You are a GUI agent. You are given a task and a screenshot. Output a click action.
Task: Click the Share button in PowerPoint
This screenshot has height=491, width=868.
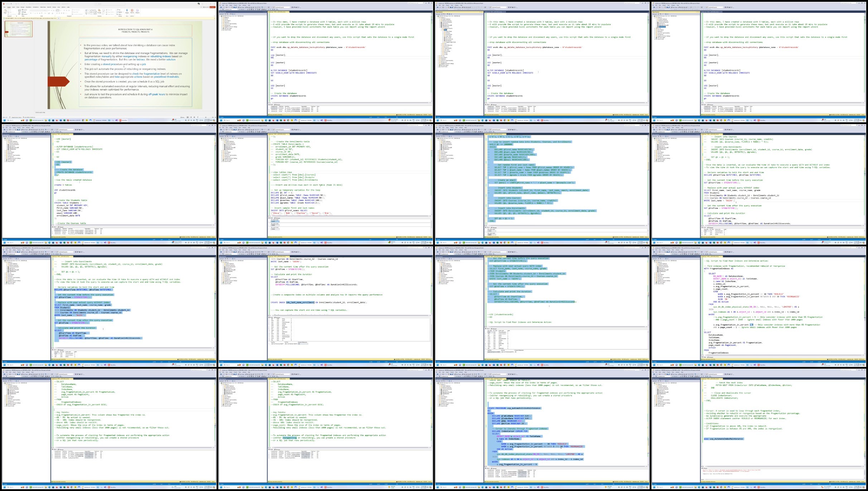pos(213,7)
